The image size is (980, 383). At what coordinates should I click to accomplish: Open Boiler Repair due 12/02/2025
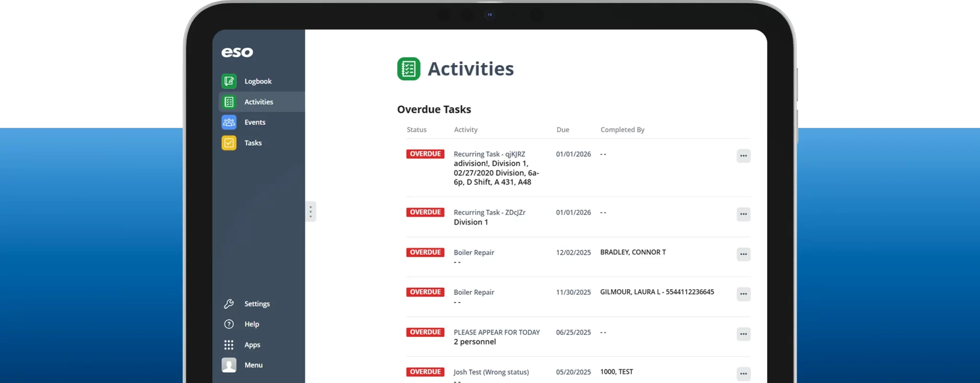click(x=474, y=253)
